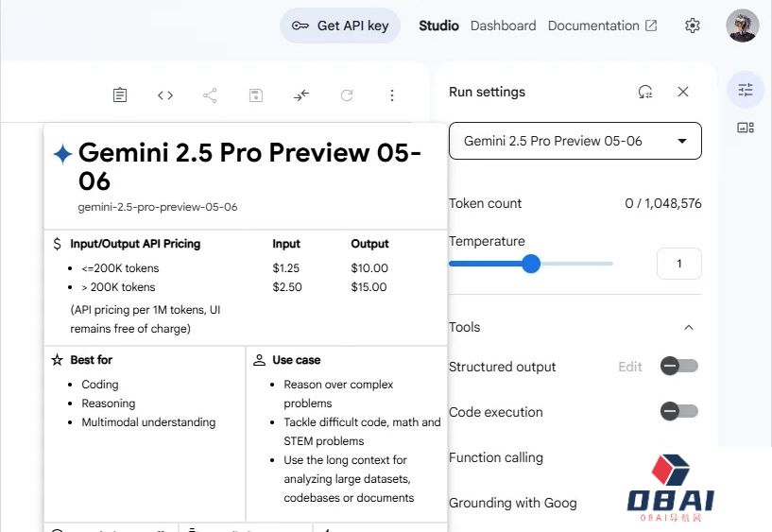Click the Coding bullet under Best for

100,385
